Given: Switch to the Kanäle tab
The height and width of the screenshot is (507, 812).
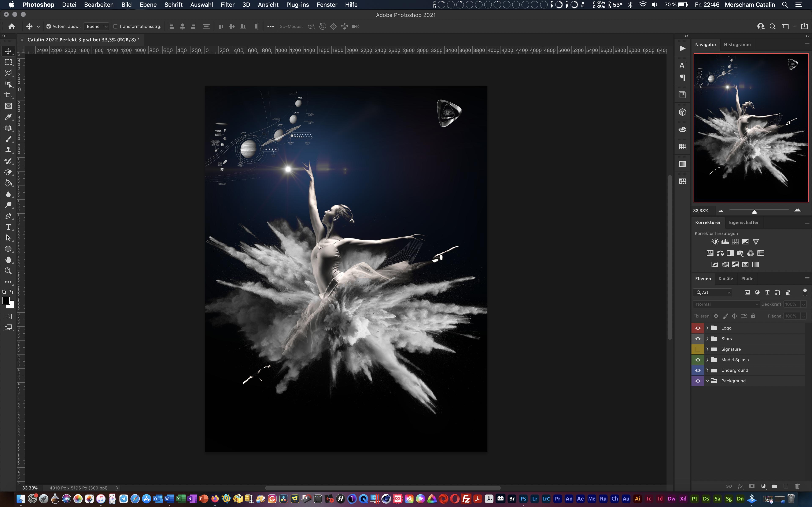Looking at the screenshot, I should (726, 279).
